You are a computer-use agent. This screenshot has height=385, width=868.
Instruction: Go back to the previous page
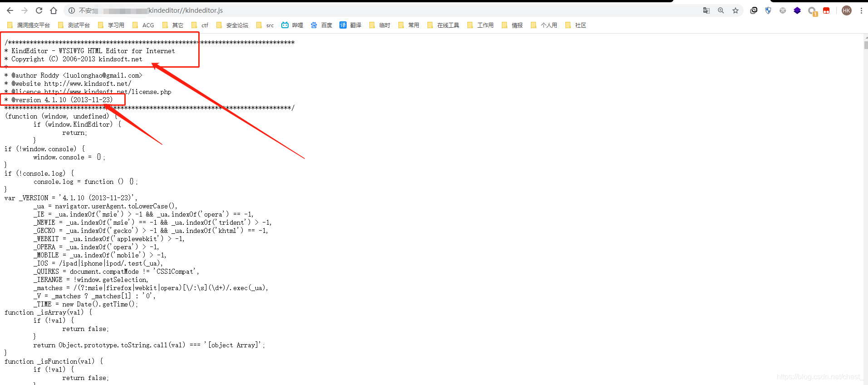[10, 10]
